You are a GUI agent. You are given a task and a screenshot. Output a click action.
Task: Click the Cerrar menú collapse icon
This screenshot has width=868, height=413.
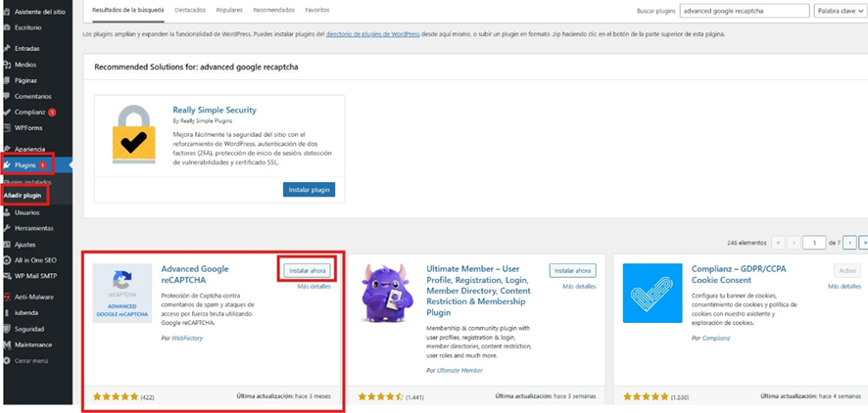[x=7, y=361]
